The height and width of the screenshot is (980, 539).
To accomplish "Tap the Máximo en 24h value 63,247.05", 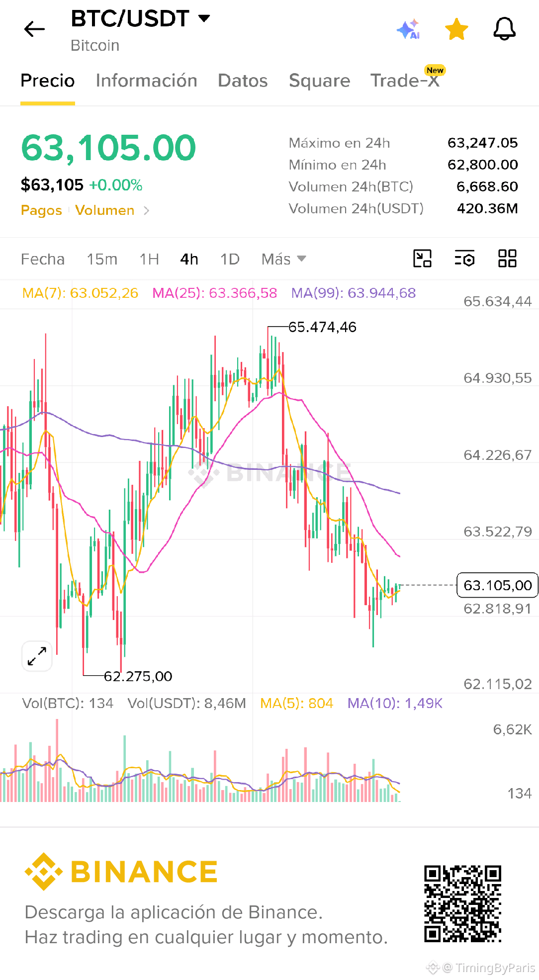I will tap(483, 143).
